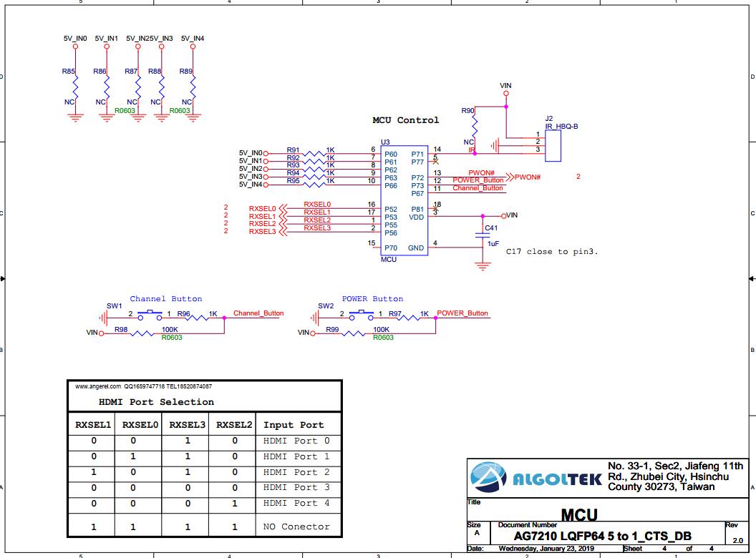
Task: Select the RXSEL1 column header
Action: coord(93,425)
